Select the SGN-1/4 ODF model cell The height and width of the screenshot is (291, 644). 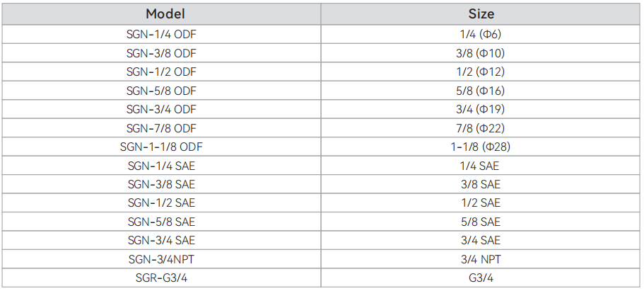(161, 34)
